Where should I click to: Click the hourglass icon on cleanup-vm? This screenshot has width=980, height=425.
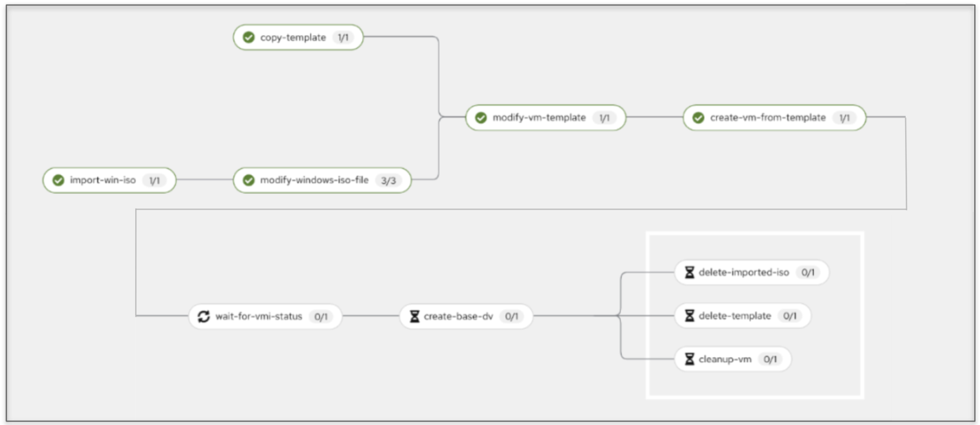[x=689, y=359]
